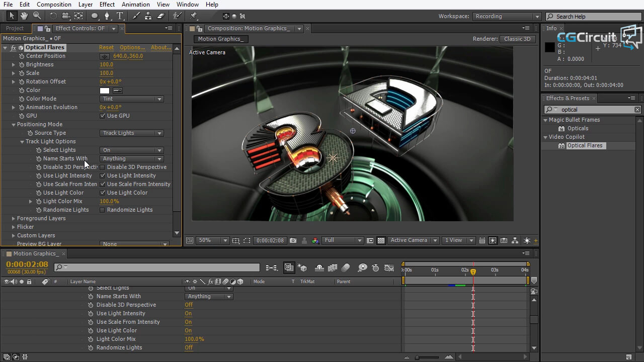Viewport: 644px width, 362px height.
Task: Open the Source Type dropdown
Action: [x=132, y=133]
